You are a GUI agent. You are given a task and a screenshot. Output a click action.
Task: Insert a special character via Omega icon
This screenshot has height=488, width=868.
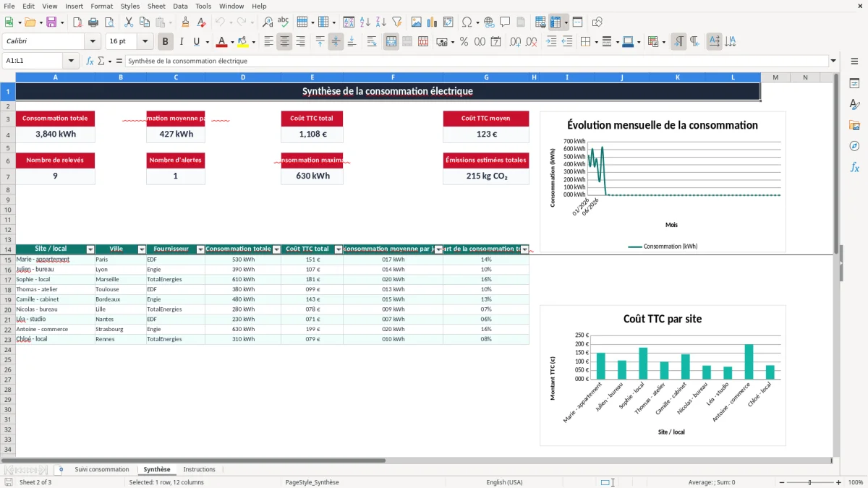pos(467,22)
